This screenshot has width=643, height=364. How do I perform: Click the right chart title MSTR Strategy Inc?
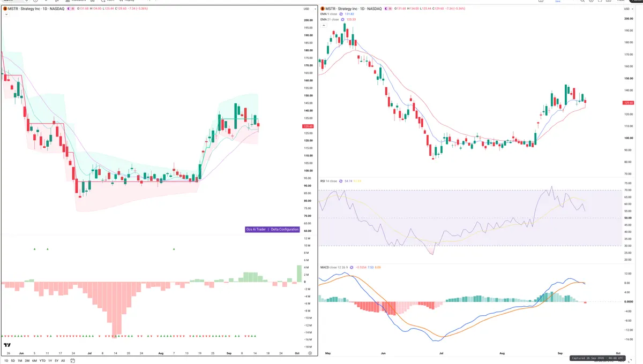340,9
